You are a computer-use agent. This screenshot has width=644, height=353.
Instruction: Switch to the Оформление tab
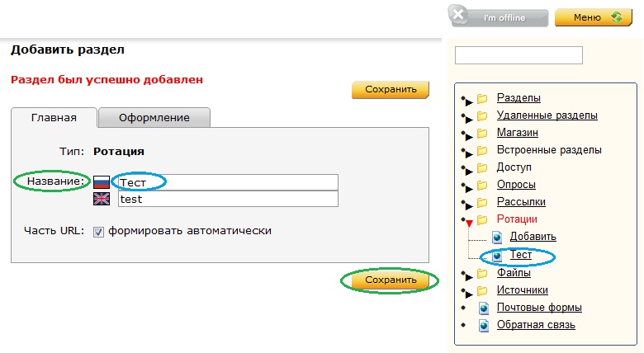pos(154,118)
